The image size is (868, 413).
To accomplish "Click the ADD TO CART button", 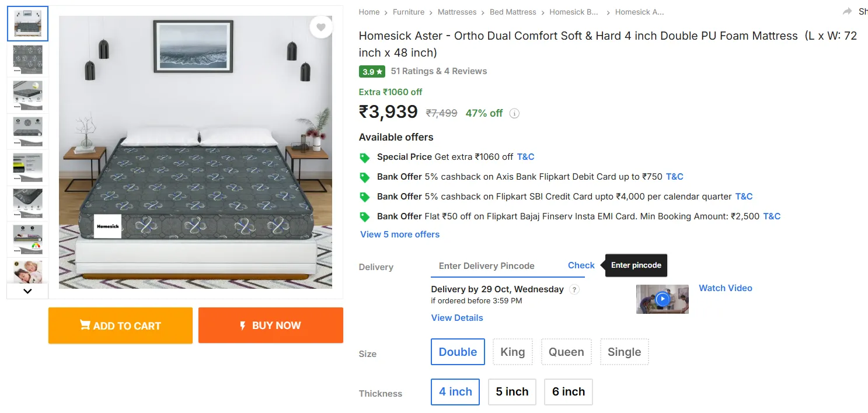I will 120,325.
